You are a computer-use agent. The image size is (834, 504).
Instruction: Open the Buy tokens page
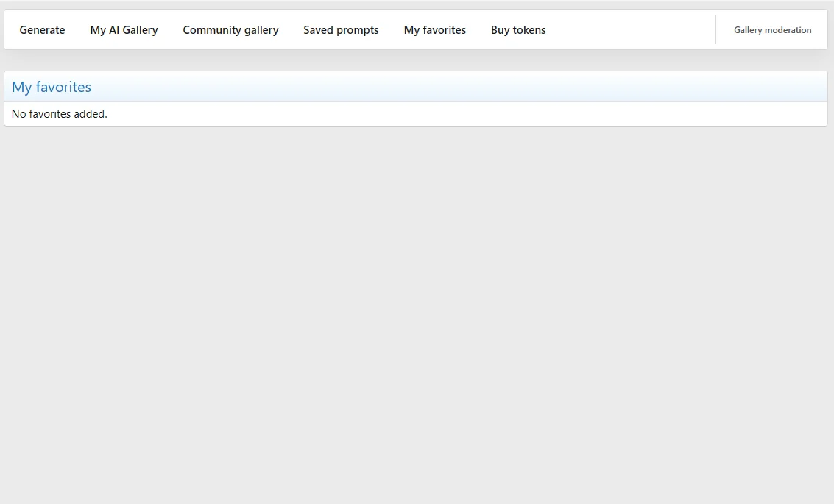click(x=518, y=30)
